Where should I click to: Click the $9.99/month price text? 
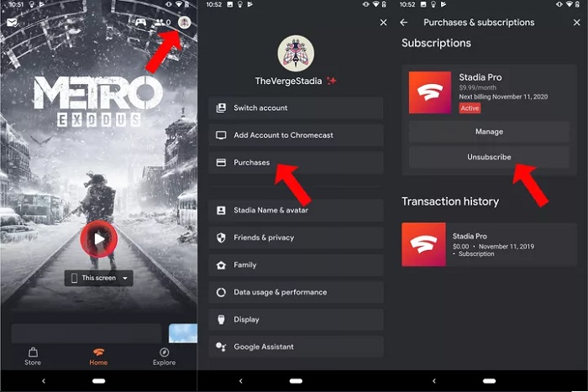pos(477,87)
